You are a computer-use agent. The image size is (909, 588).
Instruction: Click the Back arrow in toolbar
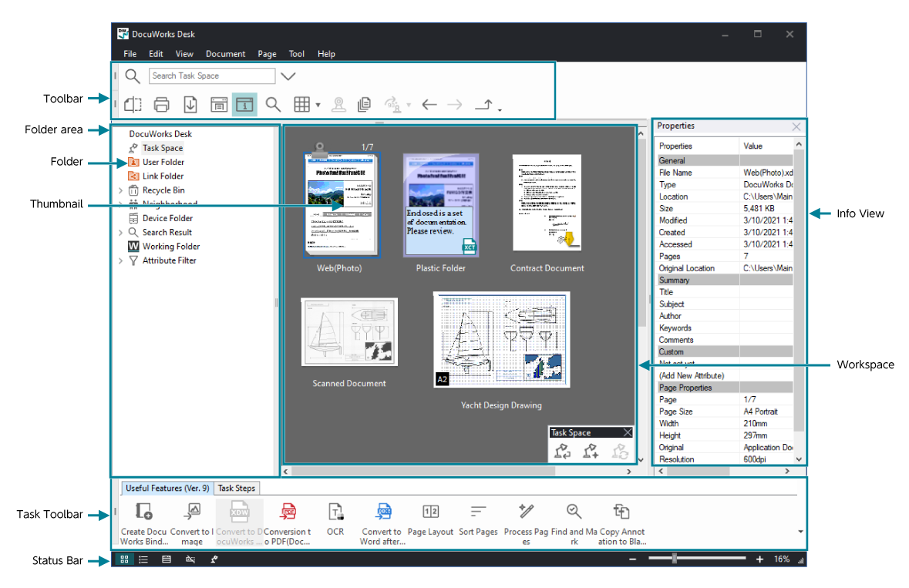[429, 105]
